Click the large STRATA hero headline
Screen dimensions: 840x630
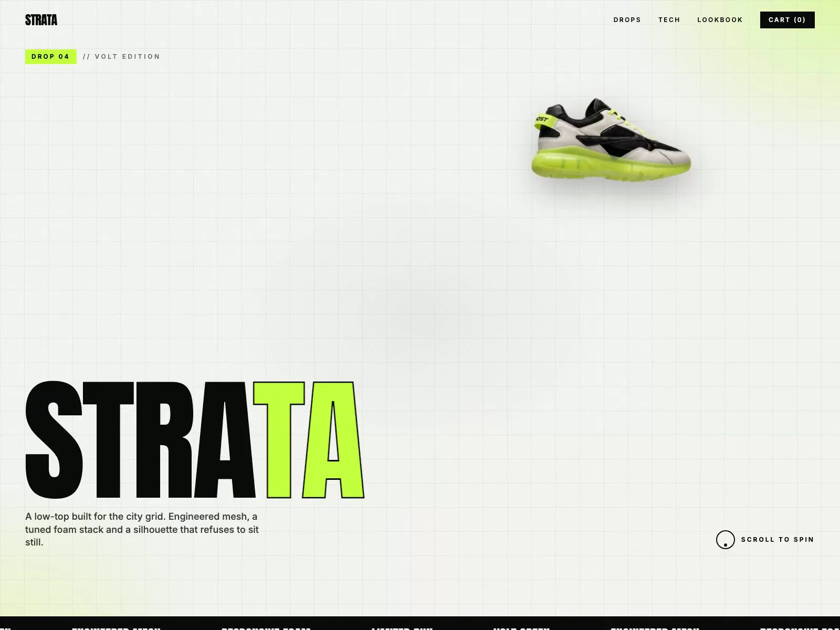click(x=195, y=440)
